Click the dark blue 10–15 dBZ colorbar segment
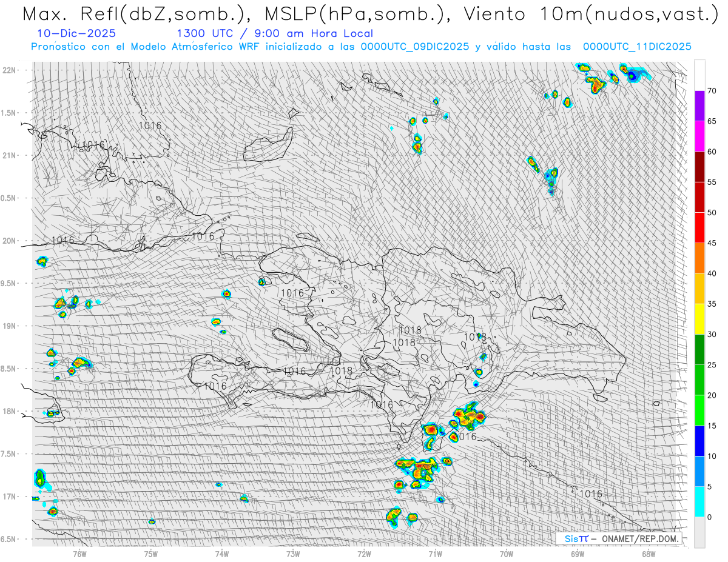 [x=699, y=441]
